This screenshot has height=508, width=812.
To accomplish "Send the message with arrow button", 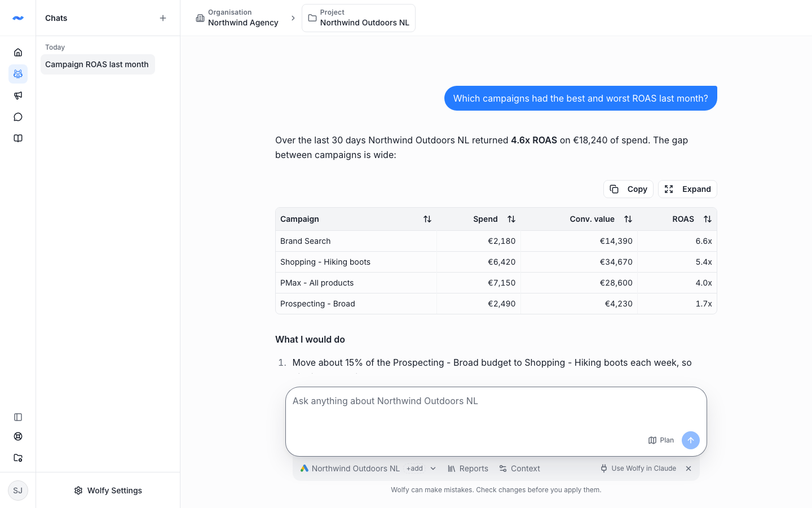I will pos(691,440).
